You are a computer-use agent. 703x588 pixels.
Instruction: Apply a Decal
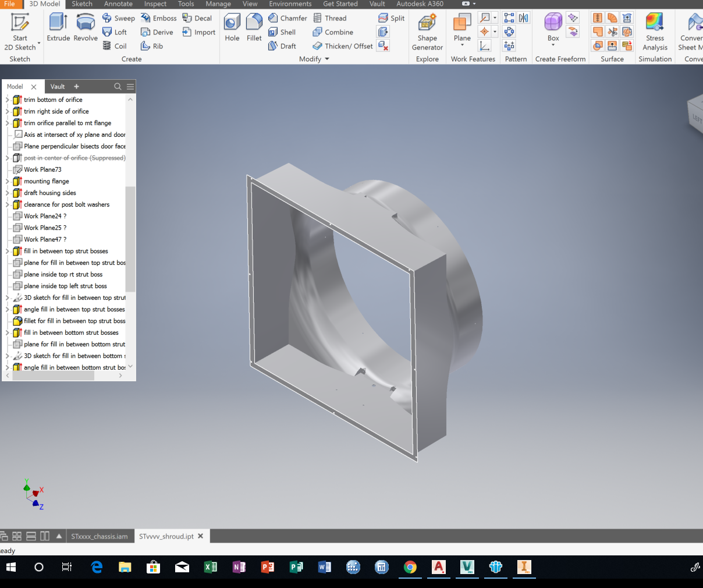point(197,18)
